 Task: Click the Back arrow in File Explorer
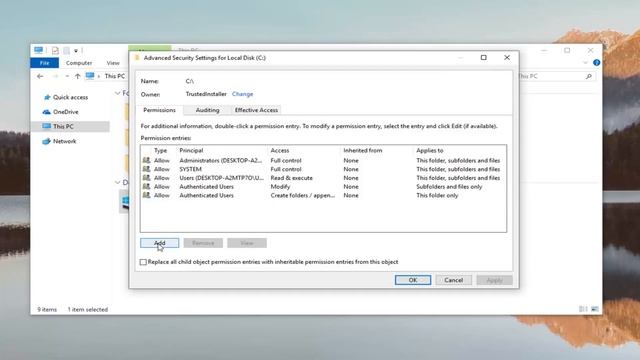(x=40, y=76)
